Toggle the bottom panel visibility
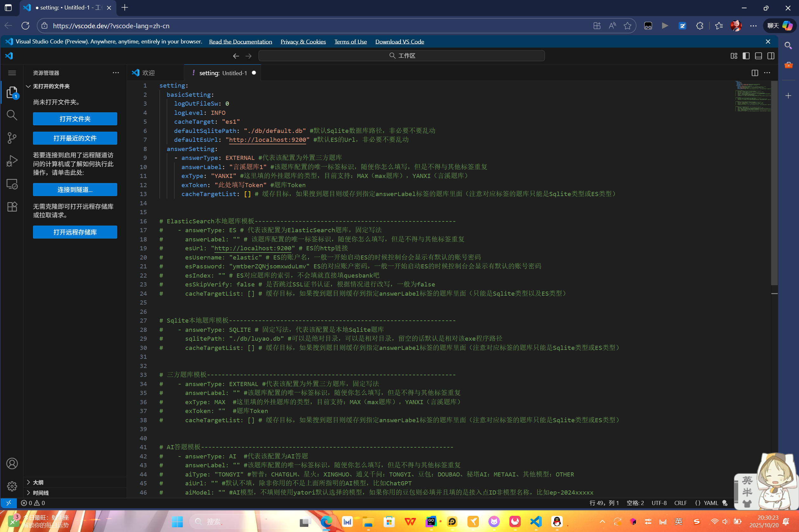The image size is (799, 532). click(x=758, y=56)
